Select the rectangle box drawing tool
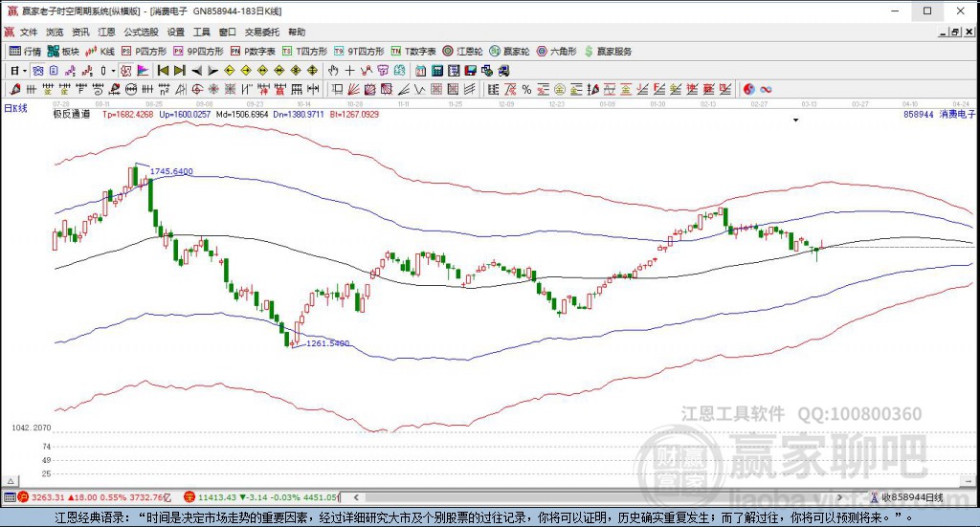The height and width of the screenshot is (527, 980). 337,89
